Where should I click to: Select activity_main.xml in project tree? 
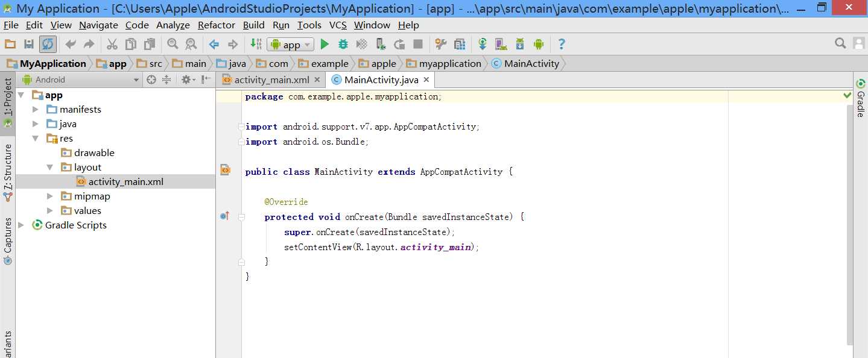click(x=115, y=181)
